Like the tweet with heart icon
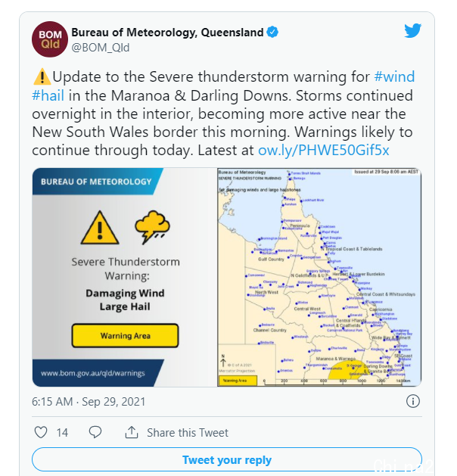The height and width of the screenshot is (476, 457). point(41,432)
